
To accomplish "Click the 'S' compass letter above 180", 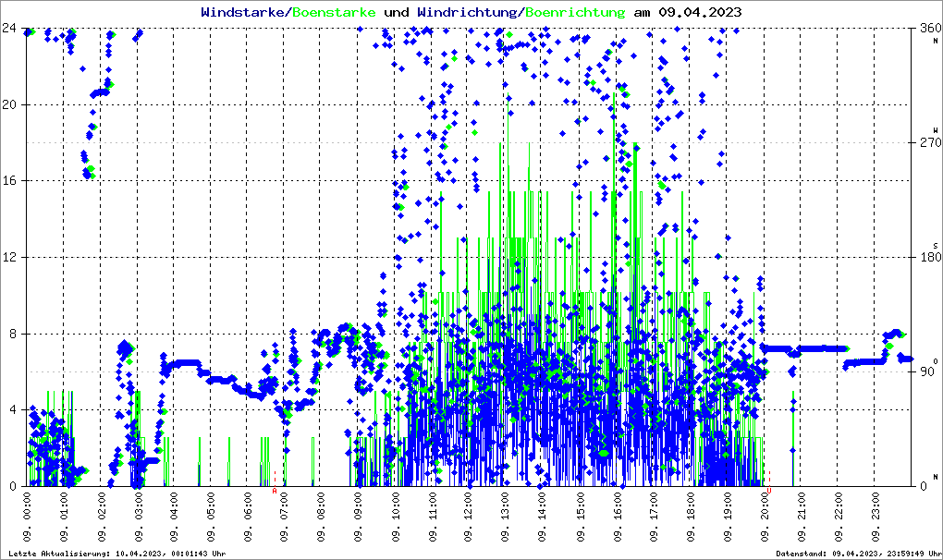I will click(x=936, y=245).
